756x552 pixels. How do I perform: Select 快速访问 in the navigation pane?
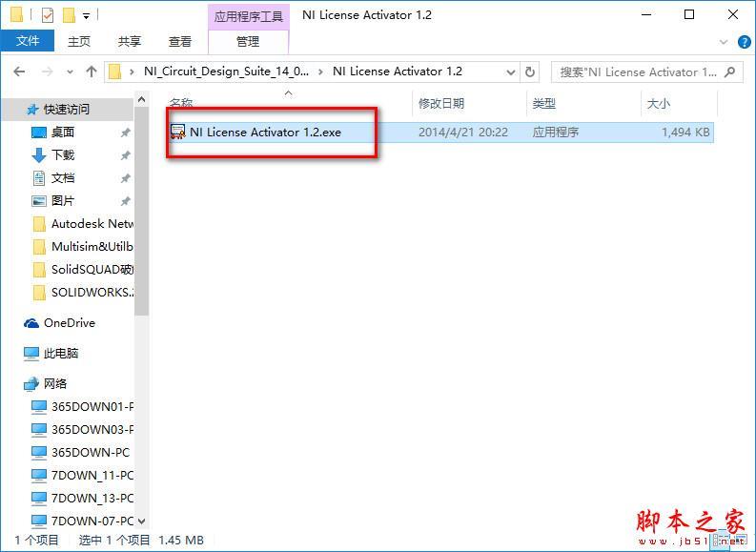click(67, 110)
